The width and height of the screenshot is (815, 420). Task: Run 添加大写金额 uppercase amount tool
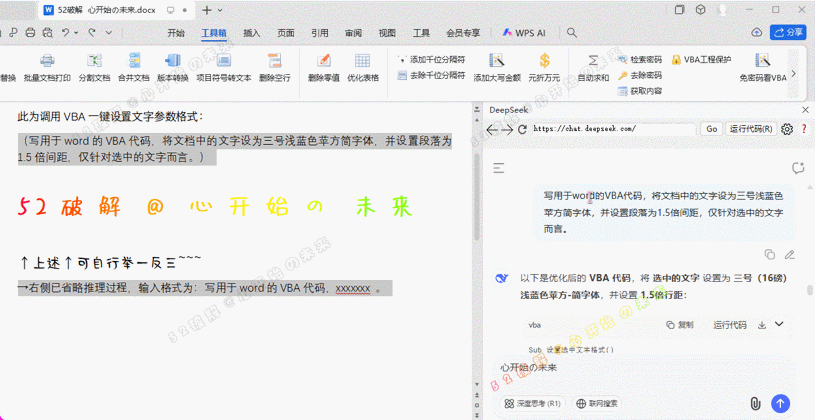point(497,68)
